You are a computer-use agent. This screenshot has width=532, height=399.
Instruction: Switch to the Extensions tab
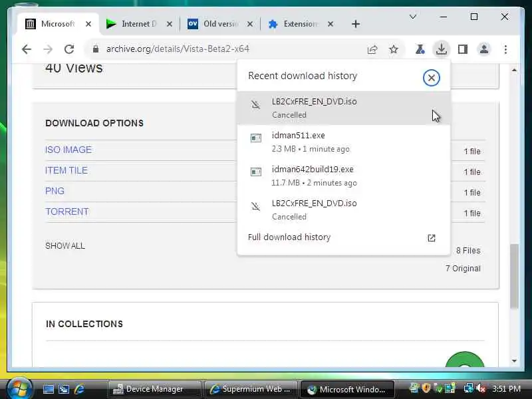[x=301, y=24]
